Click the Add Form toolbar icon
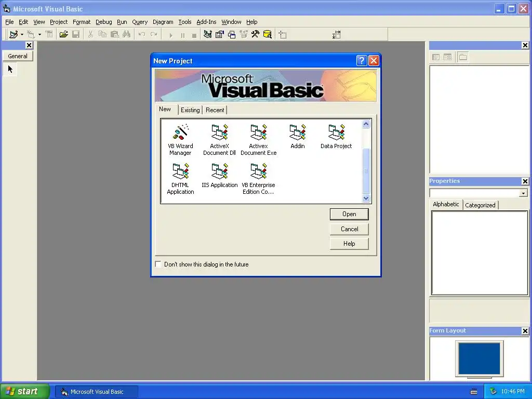This screenshot has width=532, height=399. click(31, 34)
